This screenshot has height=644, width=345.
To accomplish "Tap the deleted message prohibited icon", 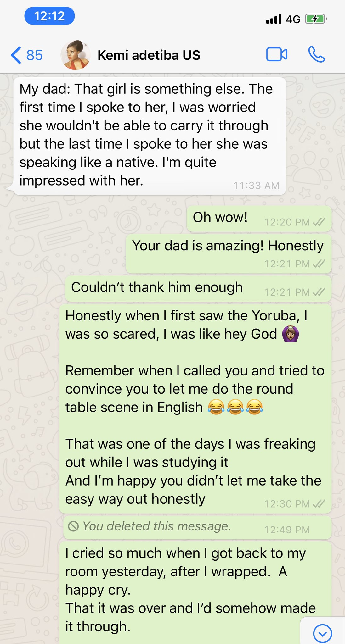I will click(x=73, y=526).
